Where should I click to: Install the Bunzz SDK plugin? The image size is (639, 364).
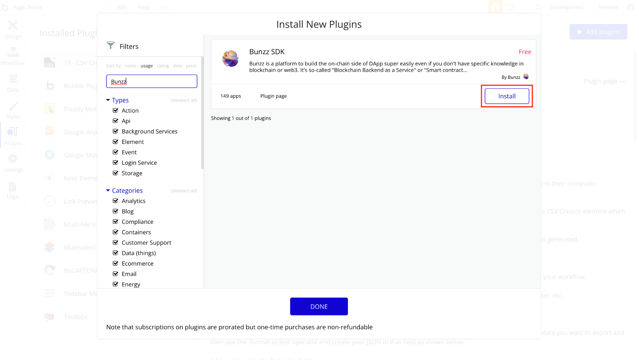pos(507,96)
